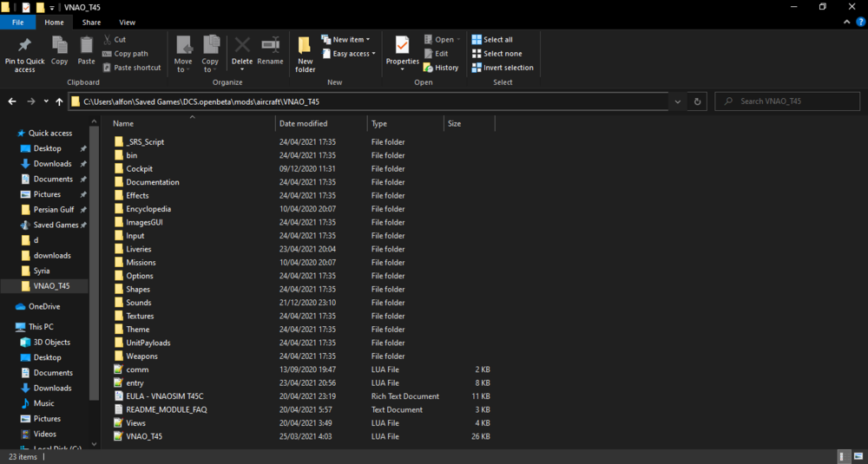This screenshot has width=868, height=464.
Task: Click Open in the ribbon
Action: [x=442, y=40]
